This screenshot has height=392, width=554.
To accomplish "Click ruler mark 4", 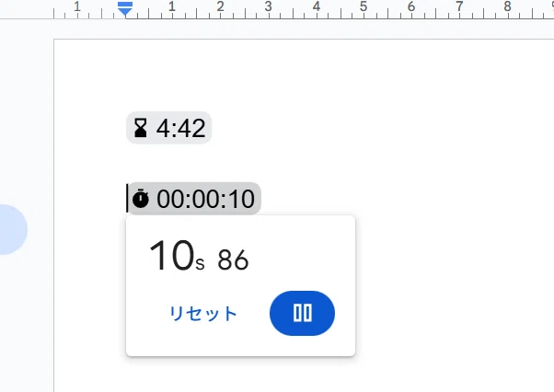I will click(317, 6).
